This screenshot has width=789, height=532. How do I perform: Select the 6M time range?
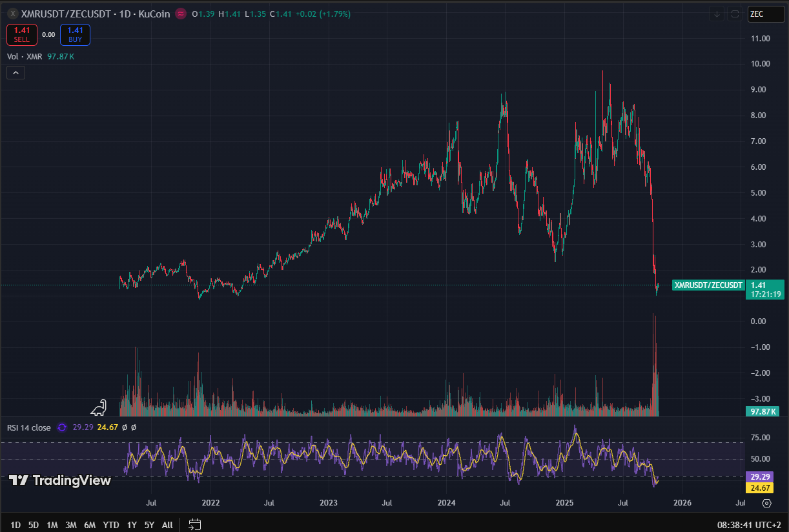coord(90,525)
